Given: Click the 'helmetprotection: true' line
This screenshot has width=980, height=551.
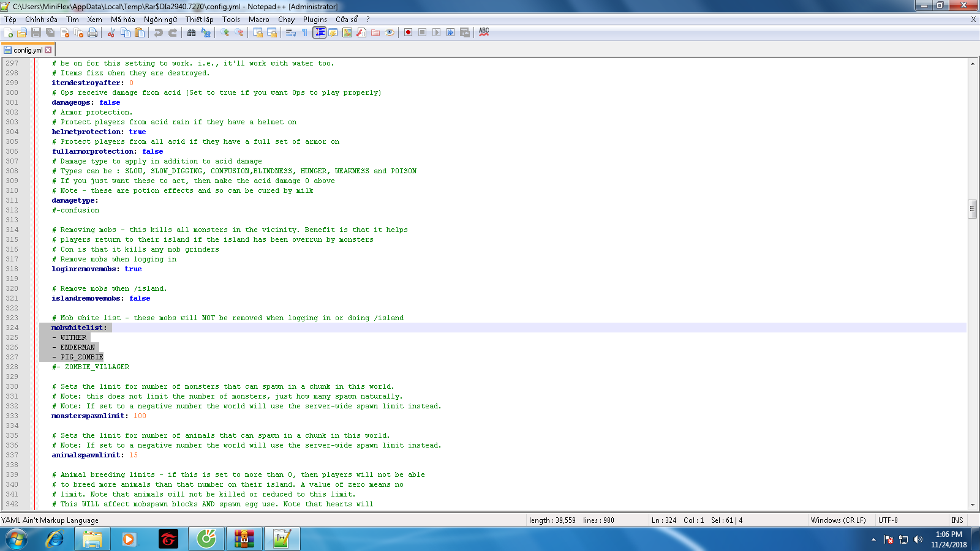Looking at the screenshot, I should (x=99, y=132).
